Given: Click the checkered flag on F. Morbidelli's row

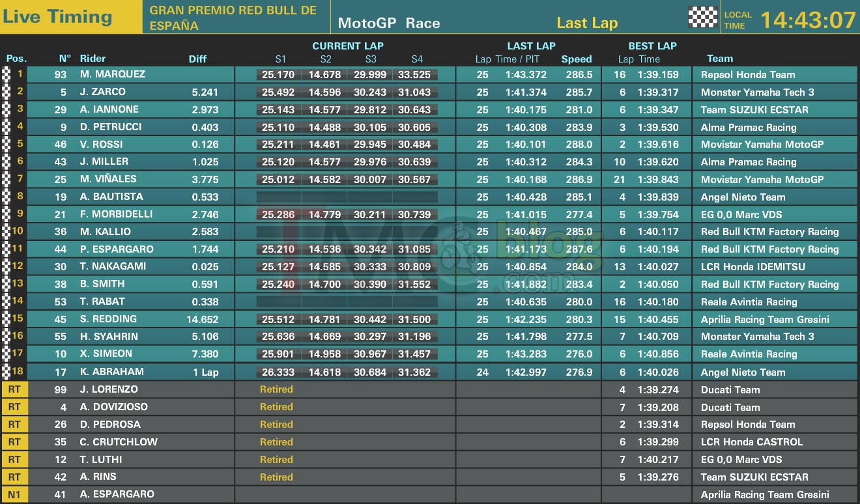Looking at the screenshot, I should click(x=7, y=214).
